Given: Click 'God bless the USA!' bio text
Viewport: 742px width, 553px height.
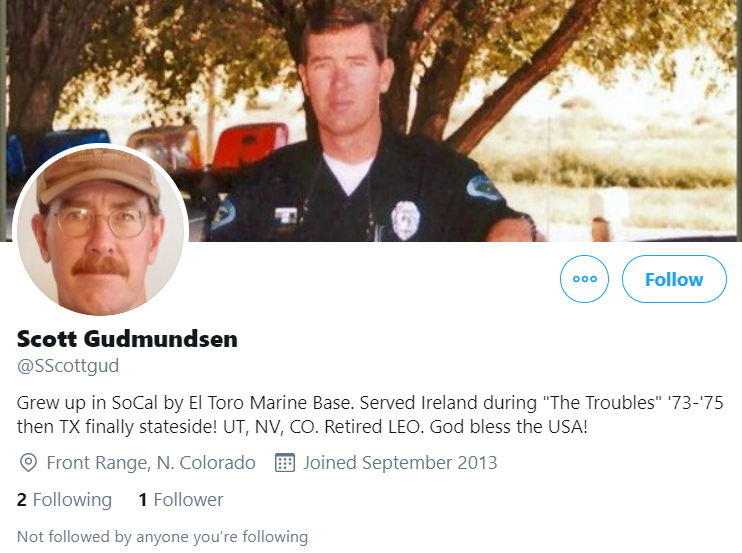Looking at the screenshot, I should 509,427.
